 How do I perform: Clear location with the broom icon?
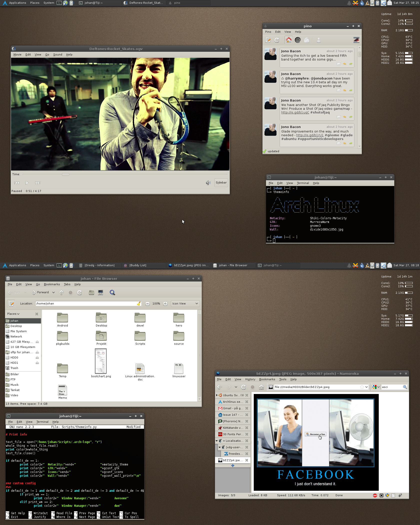click(138, 303)
